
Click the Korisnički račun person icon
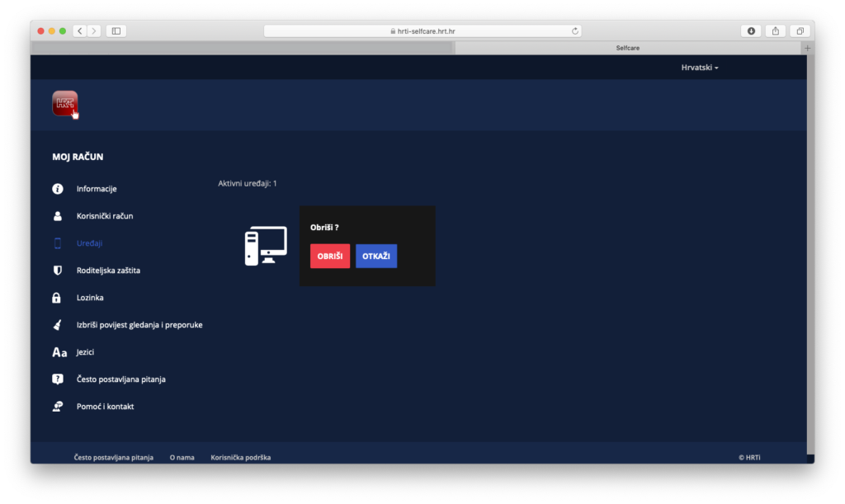(x=58, y=216)
